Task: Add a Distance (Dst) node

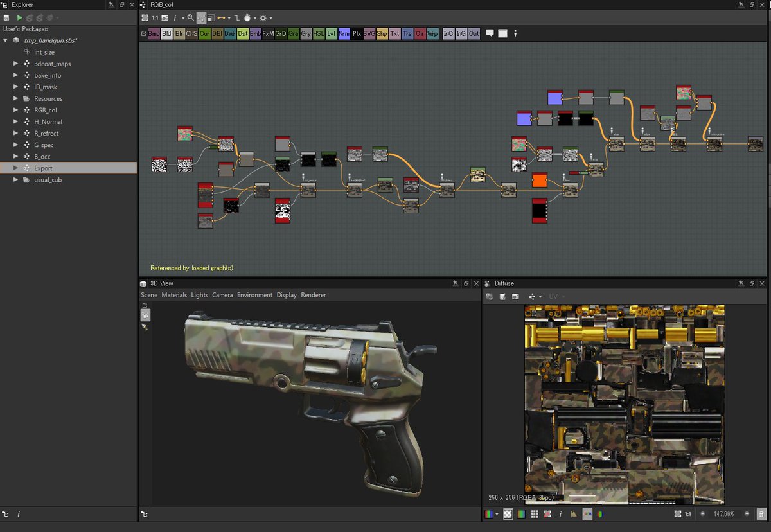Action: [x=243, y=33]
